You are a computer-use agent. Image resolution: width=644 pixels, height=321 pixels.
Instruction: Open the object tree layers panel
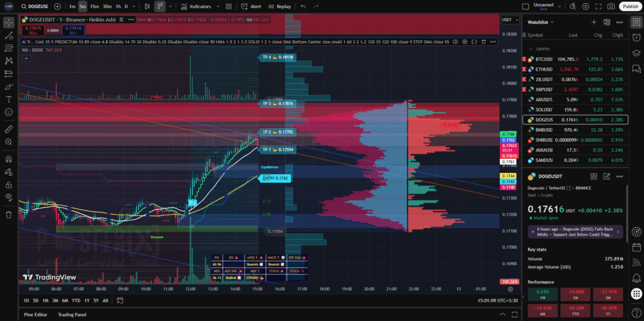[x=636, y=53]
